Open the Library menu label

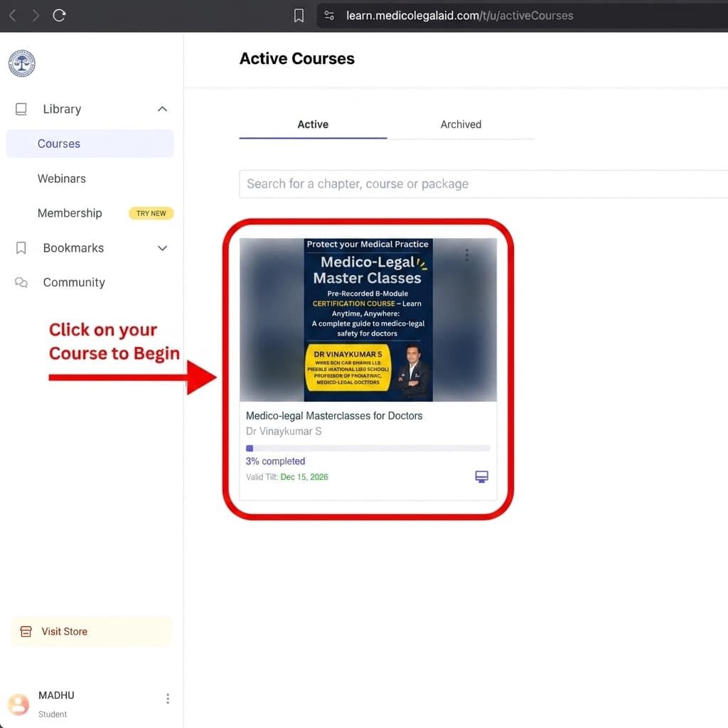pyautogui.click(x=62, y=109)
